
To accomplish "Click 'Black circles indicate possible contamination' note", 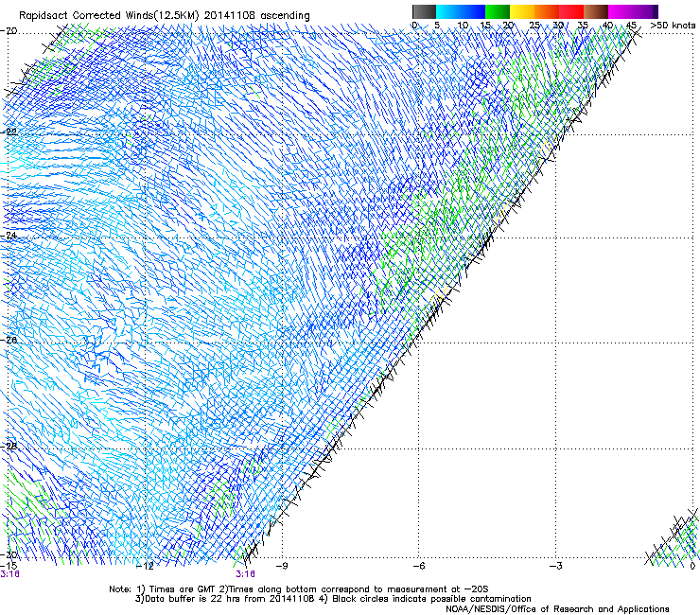I will (431, 599).
